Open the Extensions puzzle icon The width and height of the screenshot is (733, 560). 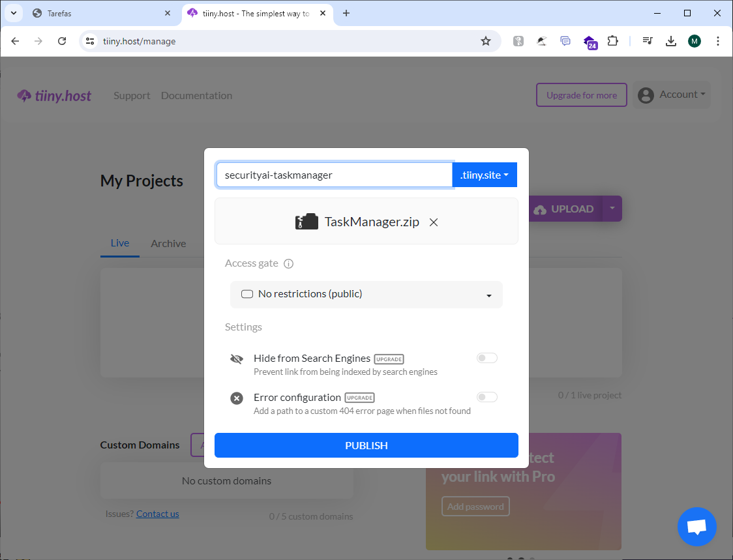pos(612,41)
